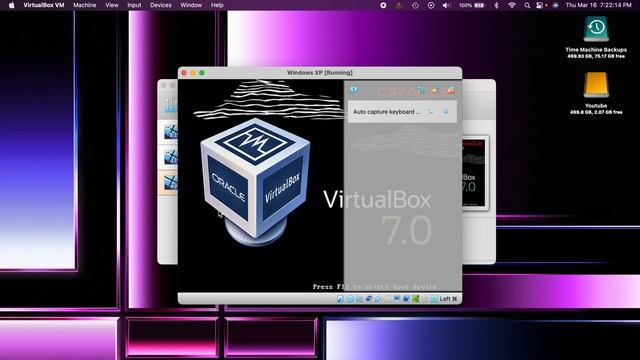
Task: Click the mouse capture status icon
Action: (x=424, y=299)
